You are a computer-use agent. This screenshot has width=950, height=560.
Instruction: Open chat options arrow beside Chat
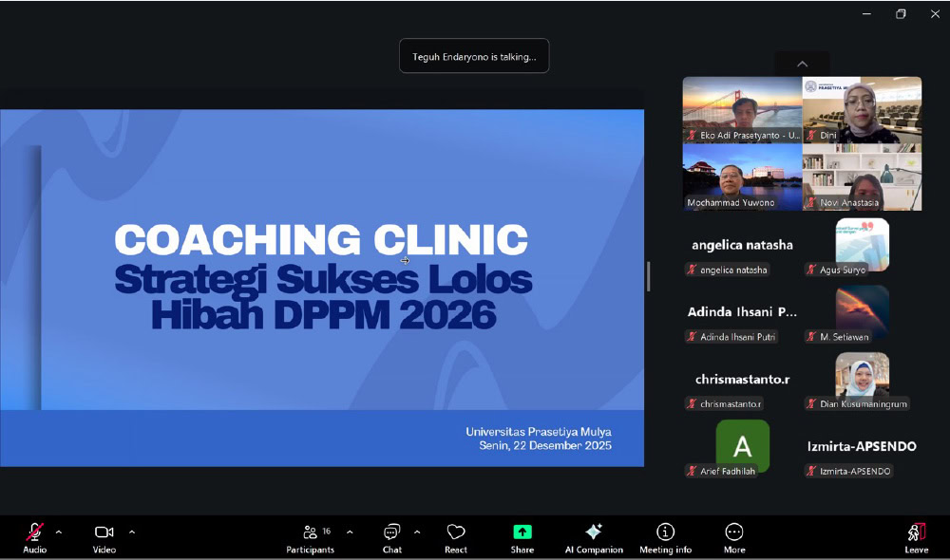pos(417,532)
